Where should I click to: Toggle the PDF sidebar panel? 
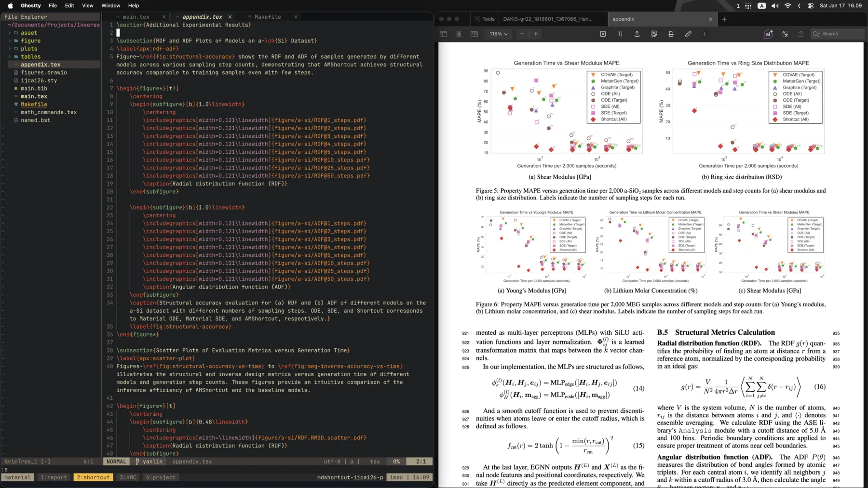pos(443,34)
